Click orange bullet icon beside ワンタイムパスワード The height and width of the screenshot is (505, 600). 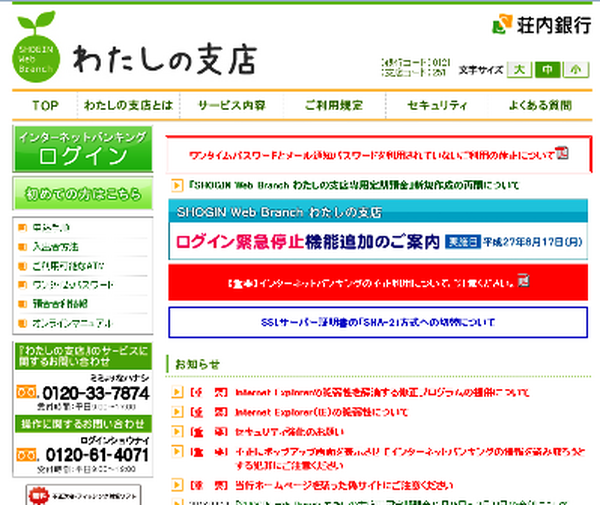(x=22, y=285)
